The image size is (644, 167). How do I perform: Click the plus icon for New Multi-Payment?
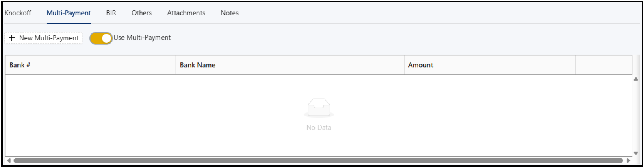(12, 38)
